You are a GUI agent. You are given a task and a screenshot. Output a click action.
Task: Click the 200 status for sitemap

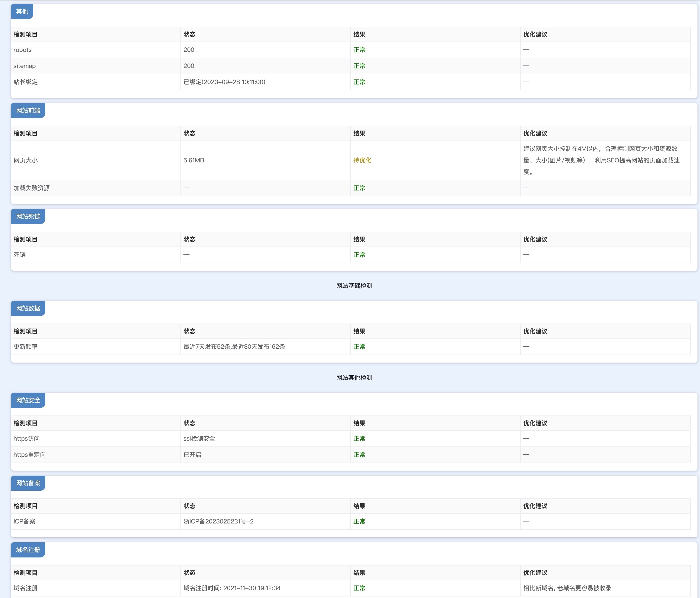point(189,66)
